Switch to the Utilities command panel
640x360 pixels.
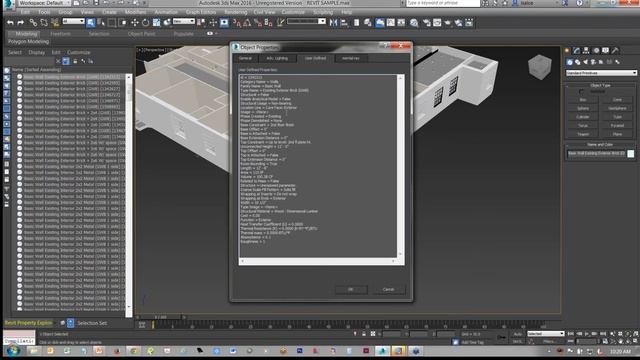[x=615, y=51]
